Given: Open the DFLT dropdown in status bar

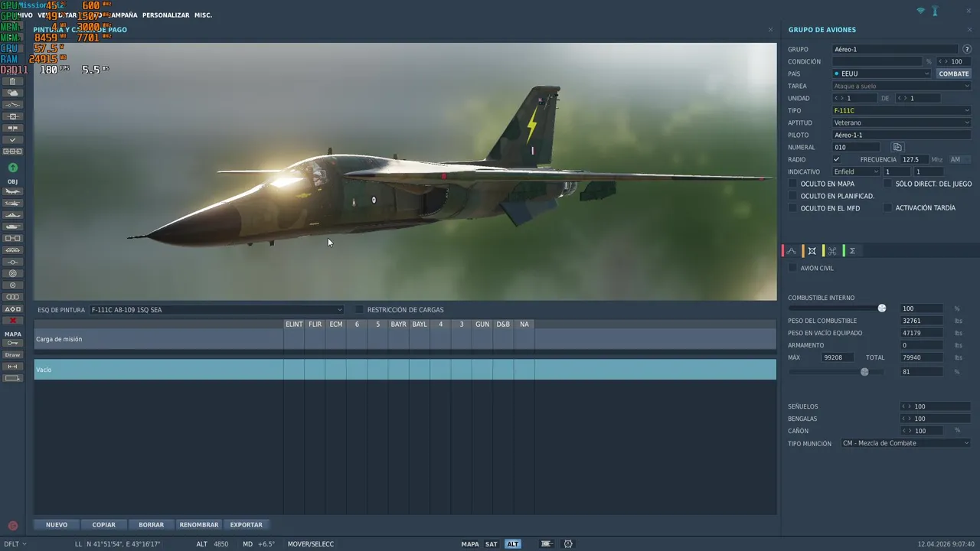Looking at the screenshot, I should [x=15, y=544].
